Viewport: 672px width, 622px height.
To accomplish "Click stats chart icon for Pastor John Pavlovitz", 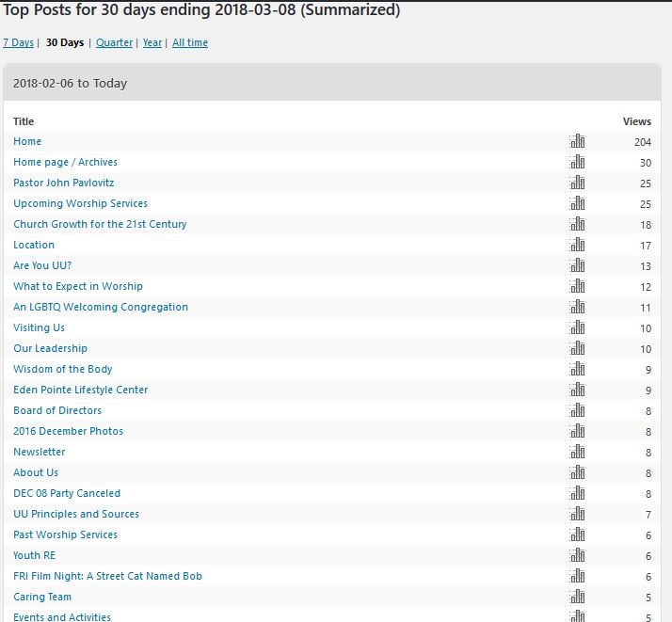I will click(577, 183).
